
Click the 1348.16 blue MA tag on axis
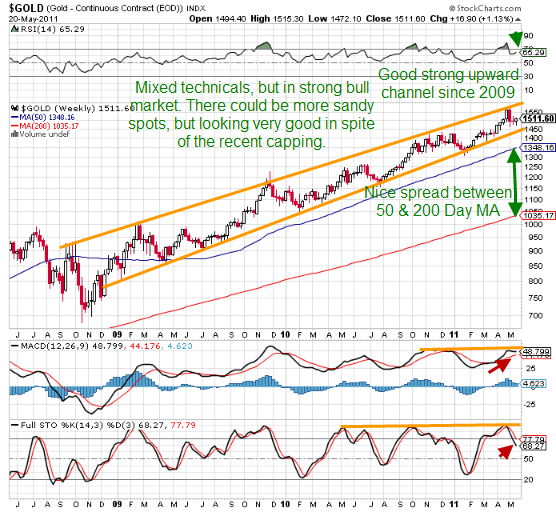(539, 147)
